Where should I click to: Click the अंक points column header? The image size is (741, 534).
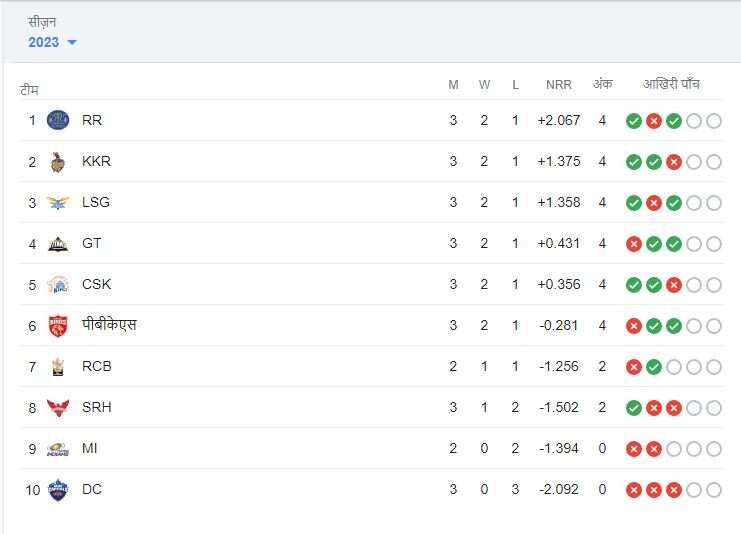(x=602, y=85)
